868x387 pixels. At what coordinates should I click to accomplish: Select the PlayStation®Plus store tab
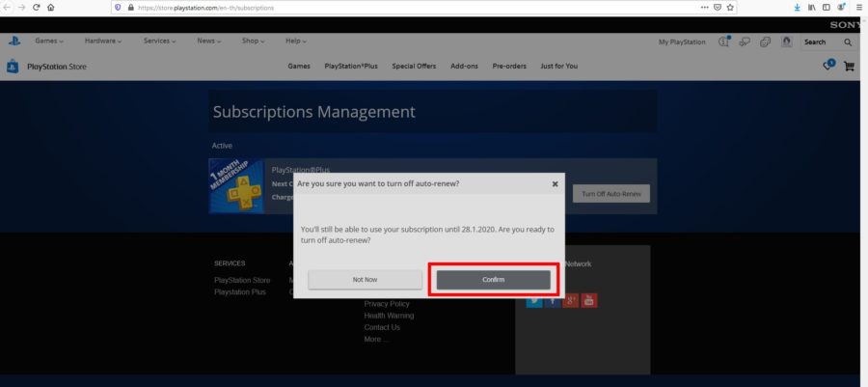(351, 66)
